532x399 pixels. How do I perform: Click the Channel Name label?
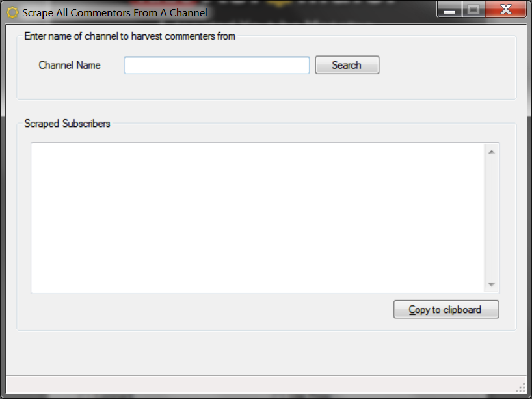click(70, 65)
